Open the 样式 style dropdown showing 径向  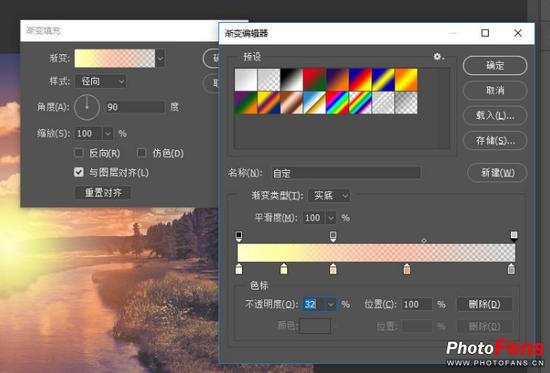coord(101,81)
